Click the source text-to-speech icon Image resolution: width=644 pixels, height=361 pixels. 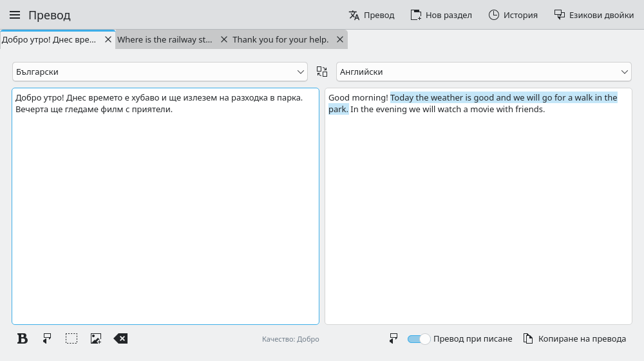(47, 339)
